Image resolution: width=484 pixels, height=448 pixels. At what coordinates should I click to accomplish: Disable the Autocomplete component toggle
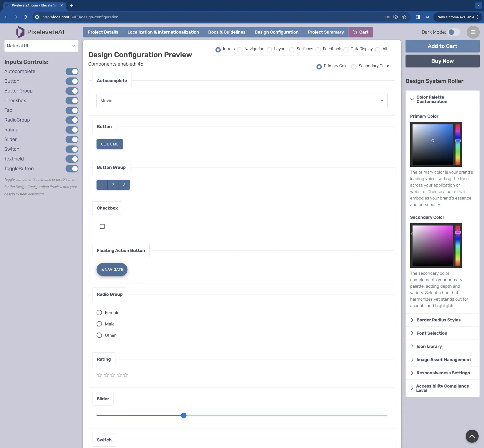[72, 72]
